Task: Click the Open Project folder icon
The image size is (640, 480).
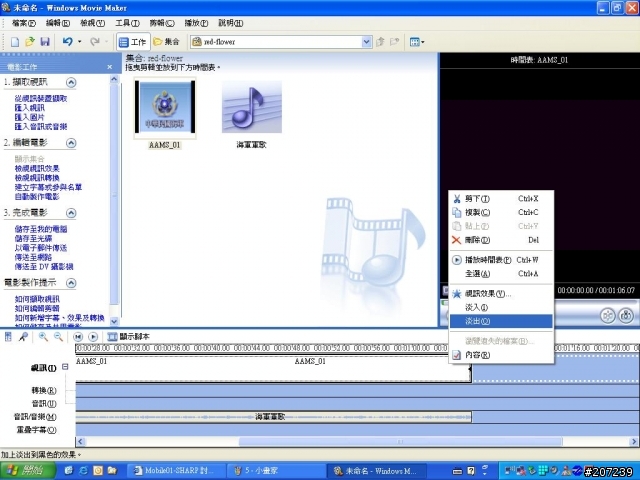Action: click(x=30, y=42)
